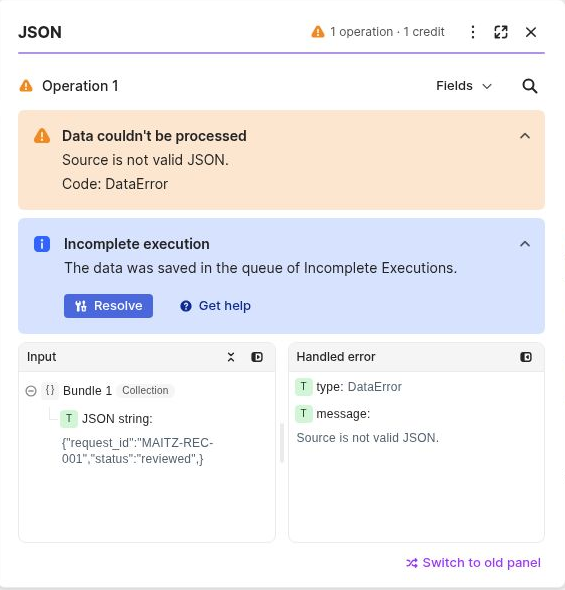565x590 pixels.
Task: Collapse the Bundle 1 tree node
Action: [31, 391]
